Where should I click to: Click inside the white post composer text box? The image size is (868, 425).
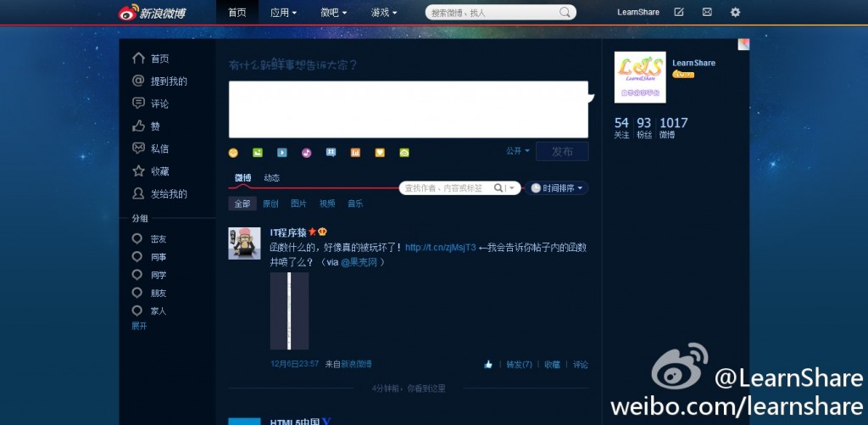point(409,109)
